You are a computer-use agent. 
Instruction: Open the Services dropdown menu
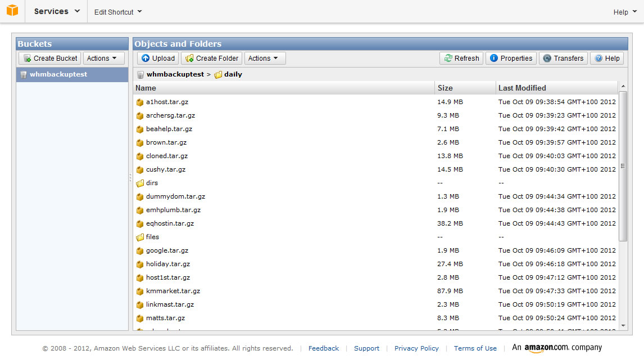point(57,11)
